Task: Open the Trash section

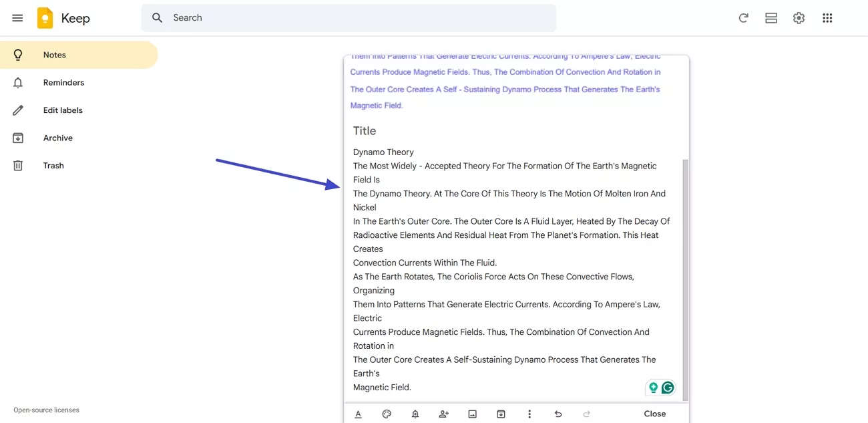Action: (53, 165)
